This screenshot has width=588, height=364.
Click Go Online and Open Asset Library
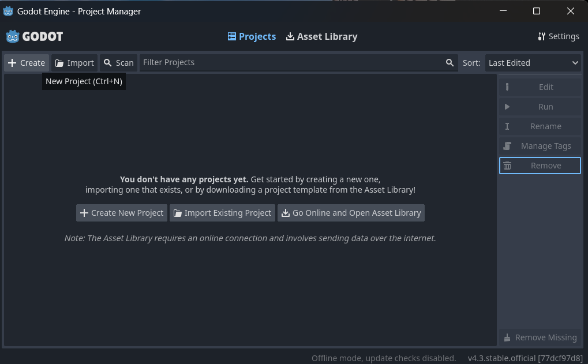(351, 213)
